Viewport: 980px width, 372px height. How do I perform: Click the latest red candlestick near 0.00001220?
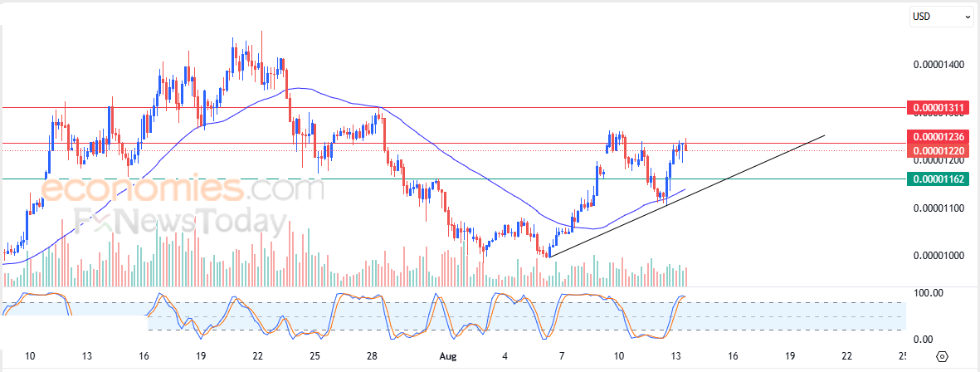coord(686,146)
